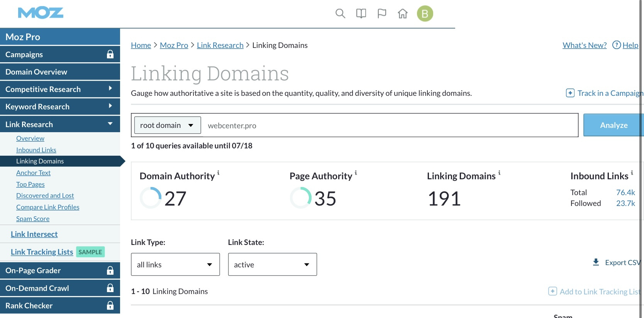Show Page Authority info tooltip icon

coord(356,173)
